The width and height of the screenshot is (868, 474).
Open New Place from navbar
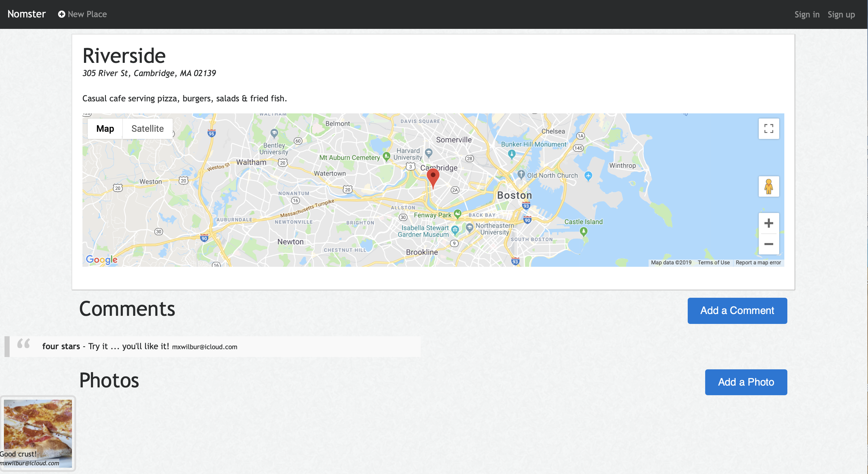pos(82,14)
